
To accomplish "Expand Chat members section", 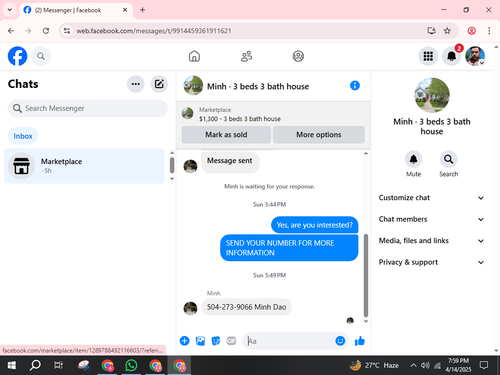I will pos(432,219).
